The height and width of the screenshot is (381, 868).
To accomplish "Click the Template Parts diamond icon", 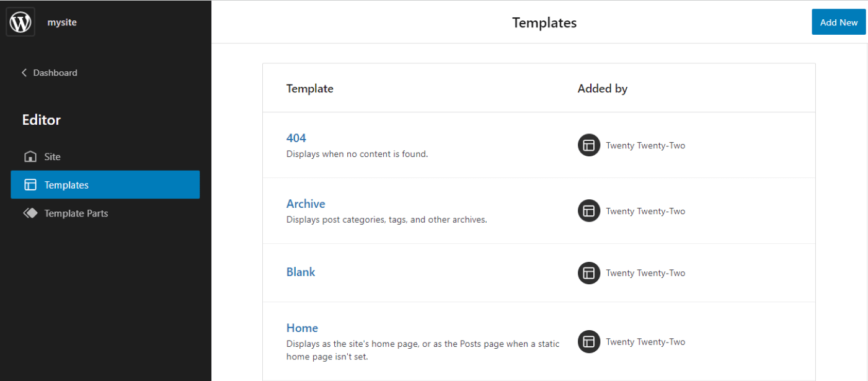I will coord(29,213).
